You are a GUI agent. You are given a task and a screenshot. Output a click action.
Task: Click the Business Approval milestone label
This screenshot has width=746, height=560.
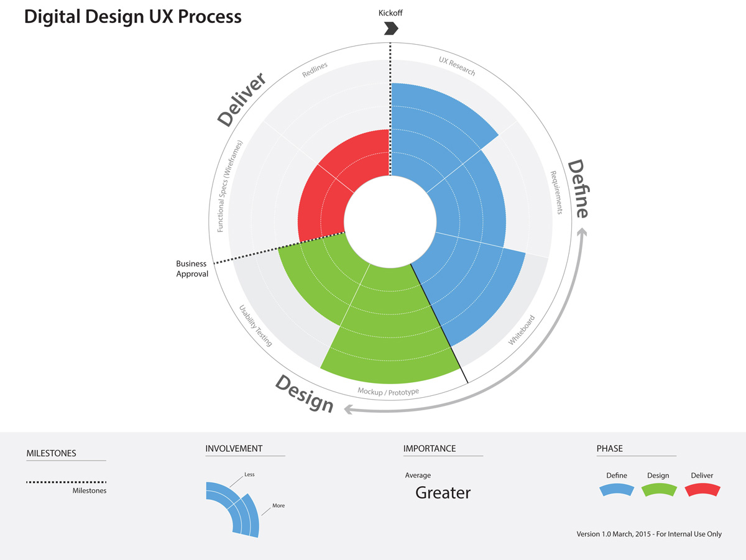click(191, 269)
